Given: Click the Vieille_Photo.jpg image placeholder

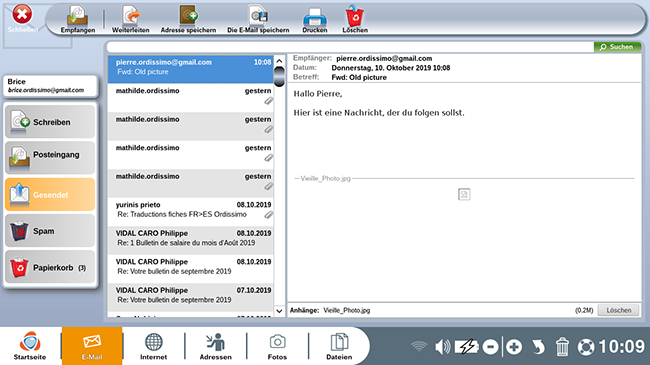Looking at the screenshot, I should pos(464,194).
